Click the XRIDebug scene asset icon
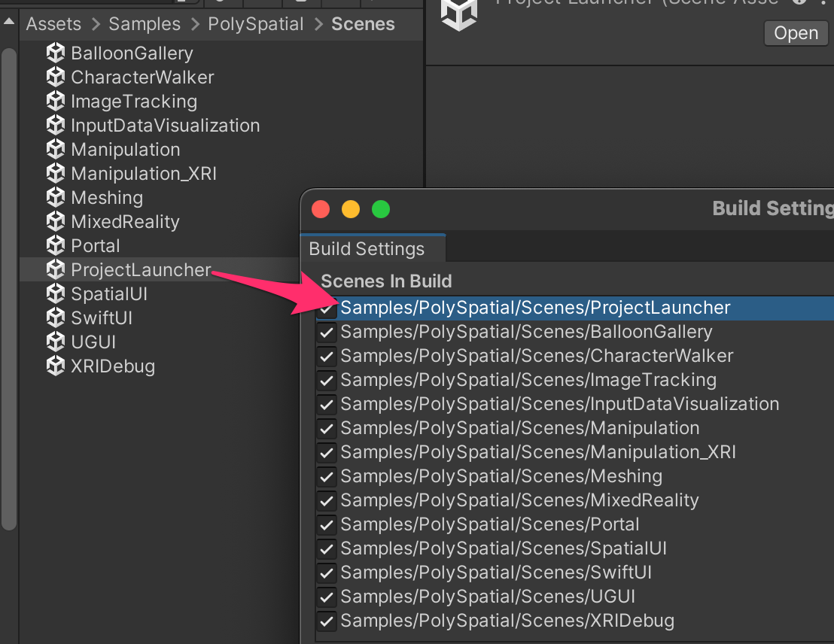The height and width of the screenshot is (644, 834). [56, 366]
